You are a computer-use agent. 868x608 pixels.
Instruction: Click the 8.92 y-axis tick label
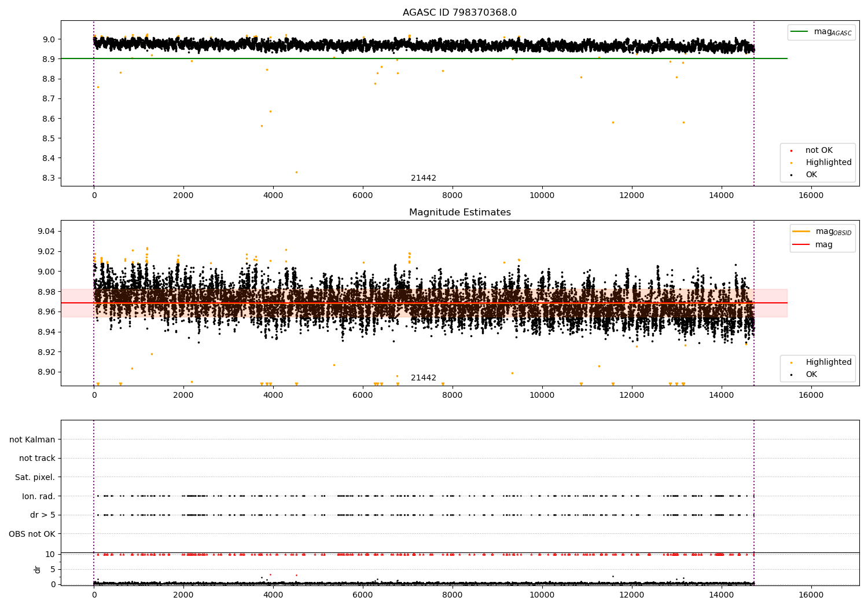(x=46, y=352)
